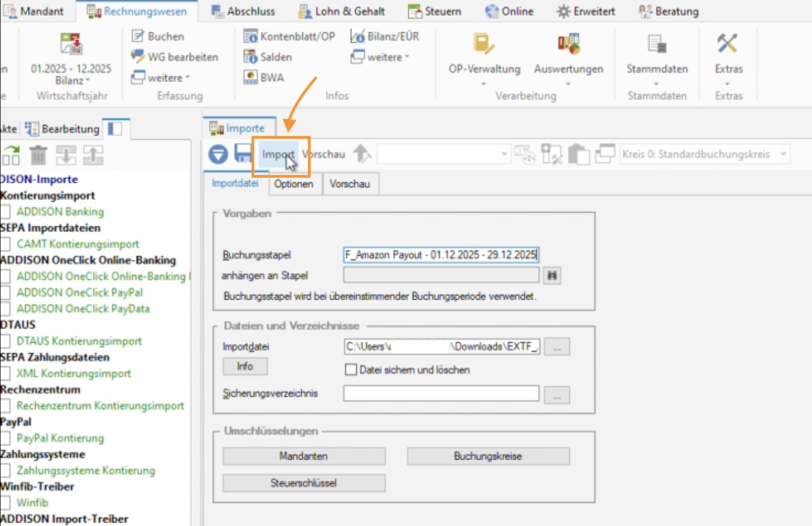Open the BWA report icon
812x526 pixels.
pos(251,77)
